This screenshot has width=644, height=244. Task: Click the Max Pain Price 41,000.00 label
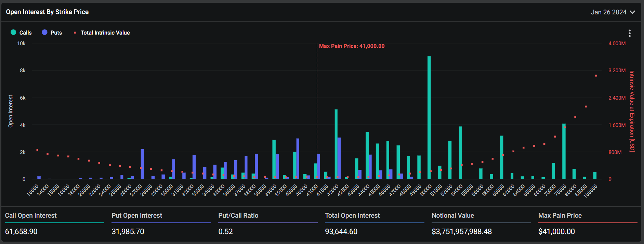(x=352, y=46)
